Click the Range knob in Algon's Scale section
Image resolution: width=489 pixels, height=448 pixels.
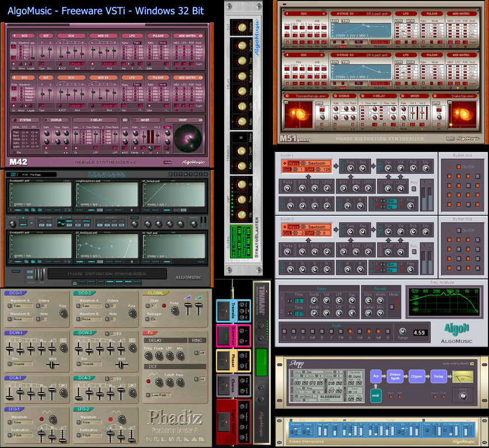(403, 331)
